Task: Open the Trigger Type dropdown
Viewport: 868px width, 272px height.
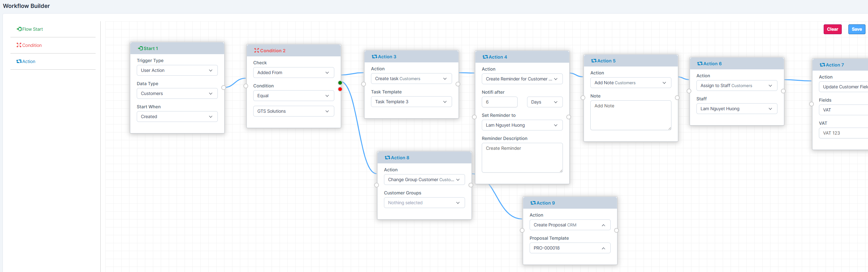Action: tap(177, 70)
